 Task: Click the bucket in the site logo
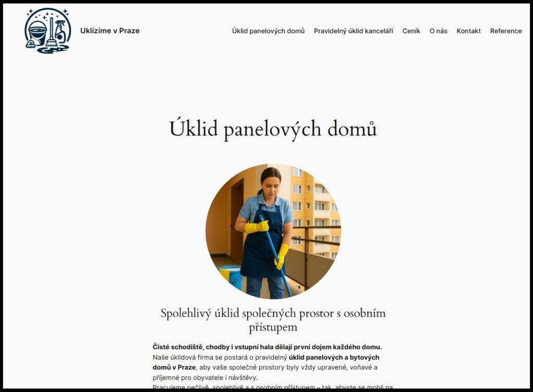[x=37, y=32]
